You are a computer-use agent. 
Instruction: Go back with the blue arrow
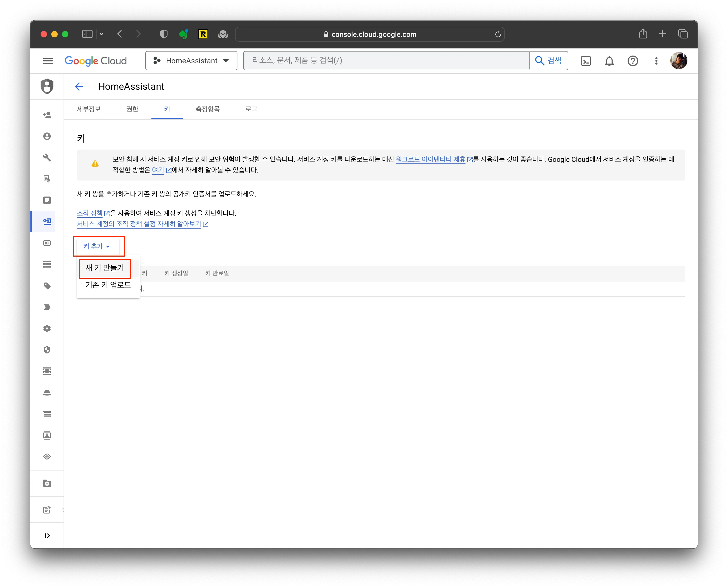click(x=79, y=86)
